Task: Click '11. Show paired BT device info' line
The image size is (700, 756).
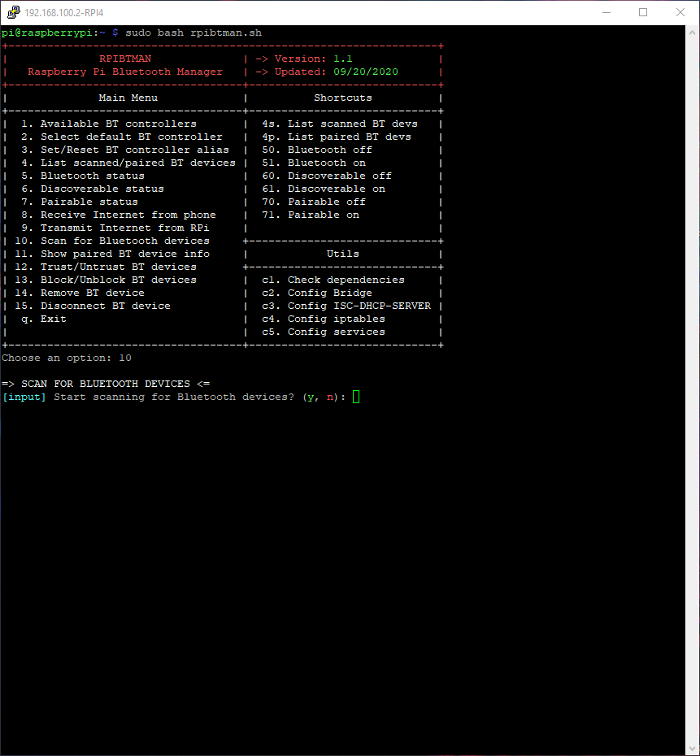Action: (112, 254)
